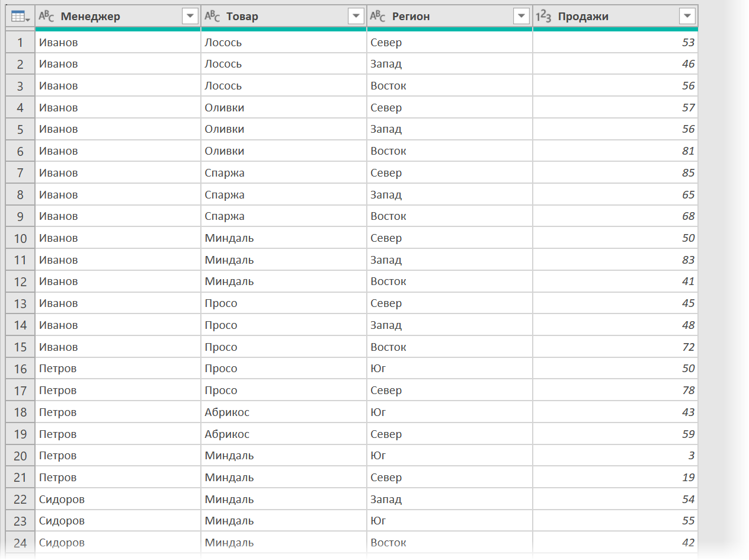Click sales value 78
749x560 pixels.
point(615,391)
